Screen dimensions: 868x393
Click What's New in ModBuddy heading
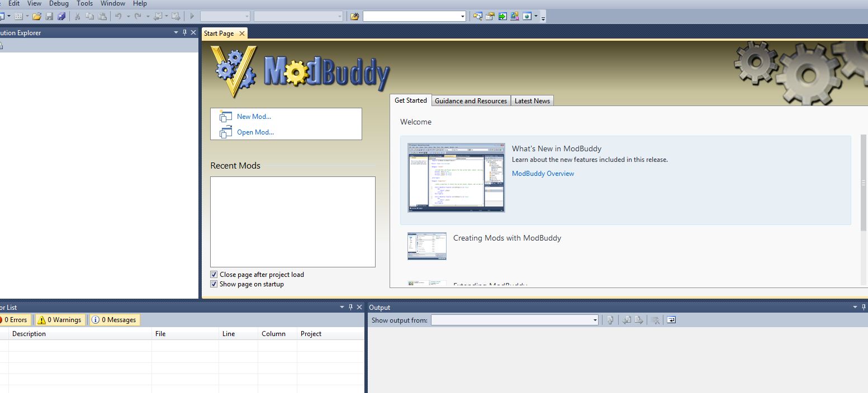click(x=557, y=148)
